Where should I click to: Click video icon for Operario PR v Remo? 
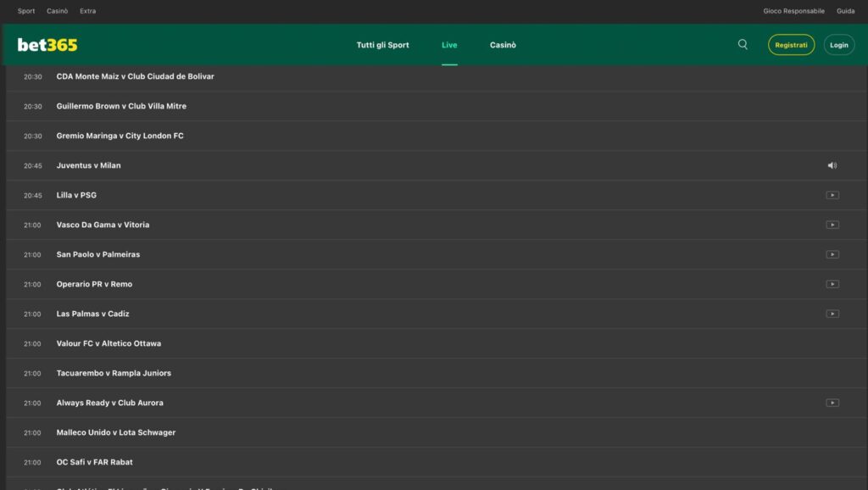(832, 285)
